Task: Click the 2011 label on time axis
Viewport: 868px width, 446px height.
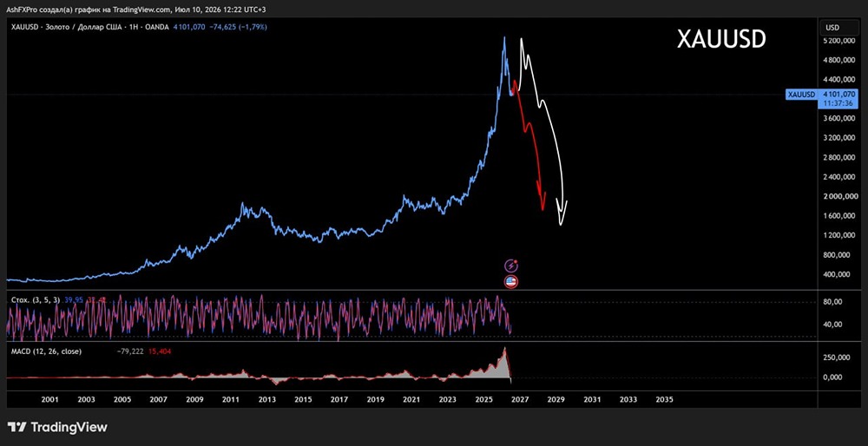Action: (x=231, y=399)
